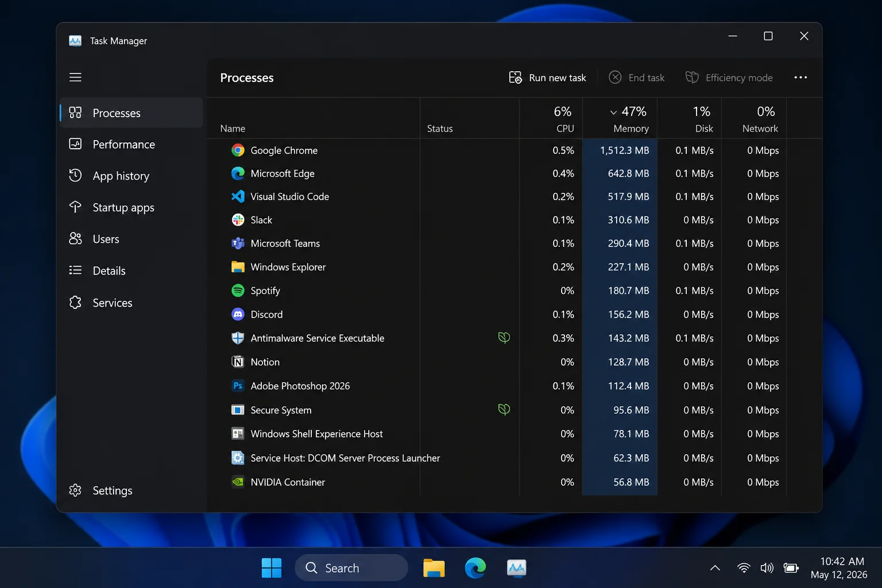Open the battery status tray icon

click(x=791, y=568)
